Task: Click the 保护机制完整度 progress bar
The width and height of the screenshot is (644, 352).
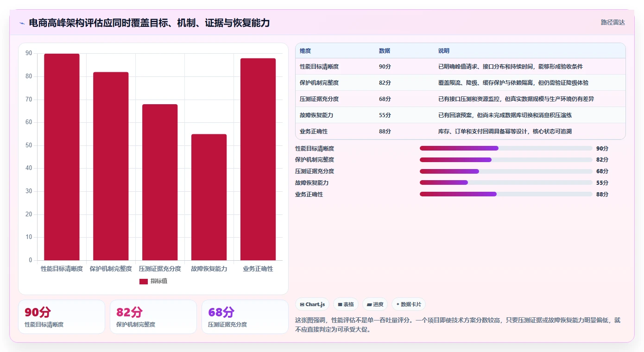Action: point(506,160)
